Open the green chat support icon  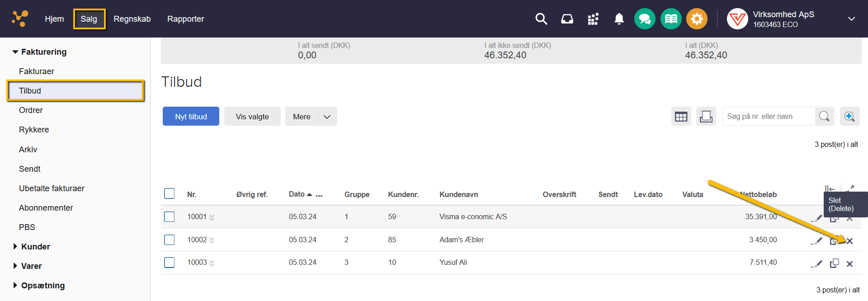tap(645, 19)
